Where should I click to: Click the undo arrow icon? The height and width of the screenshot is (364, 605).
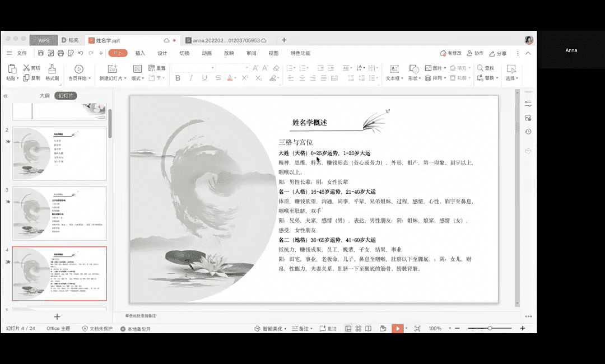click(81, 53)
